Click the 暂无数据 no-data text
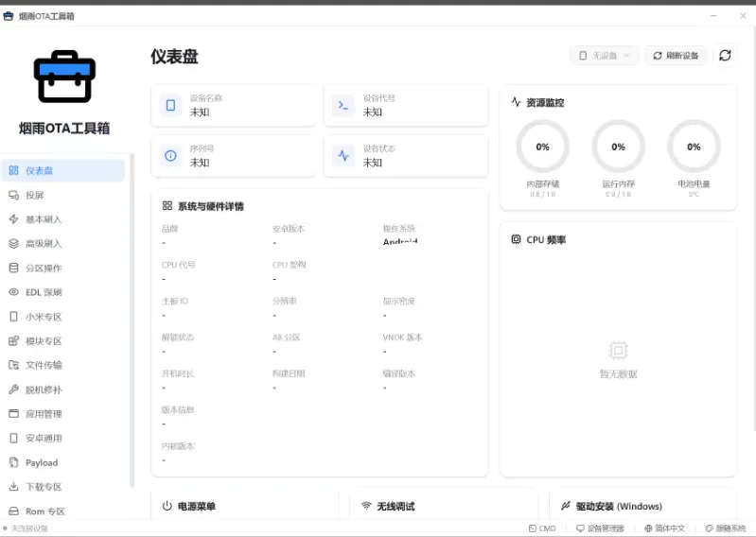Viewport: 756px width, 537px height. pos(619,374)
